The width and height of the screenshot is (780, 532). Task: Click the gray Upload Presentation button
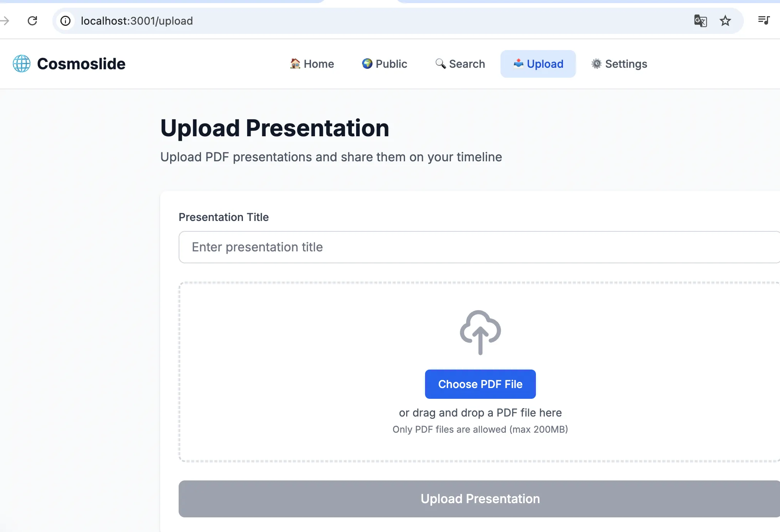[480, 499]
